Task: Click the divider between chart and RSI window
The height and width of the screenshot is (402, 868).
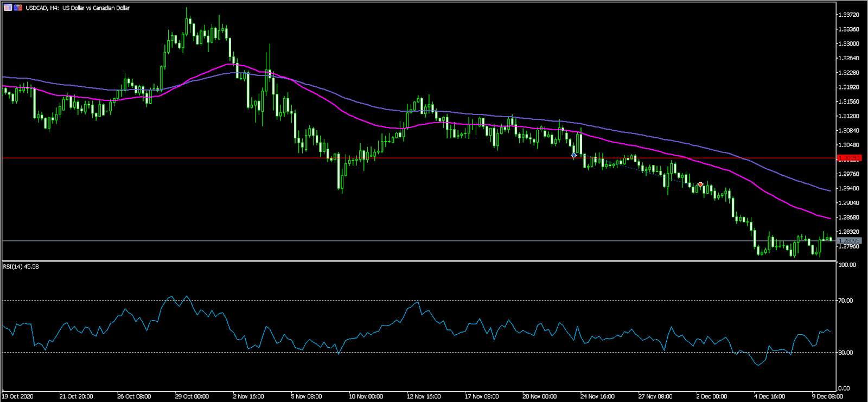Action: click(418, 261)
